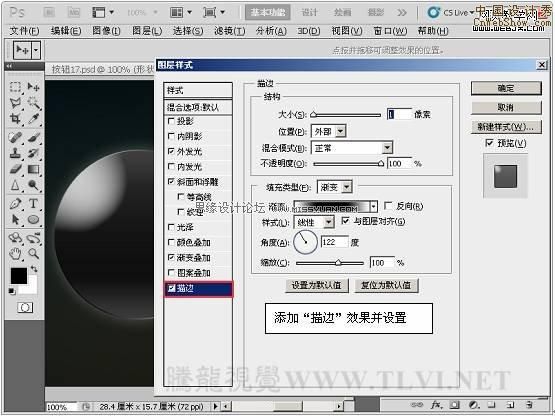Select the Move tool in the toolbox
The width and height of the screenshot is (555, 416).
pos(34,87)
